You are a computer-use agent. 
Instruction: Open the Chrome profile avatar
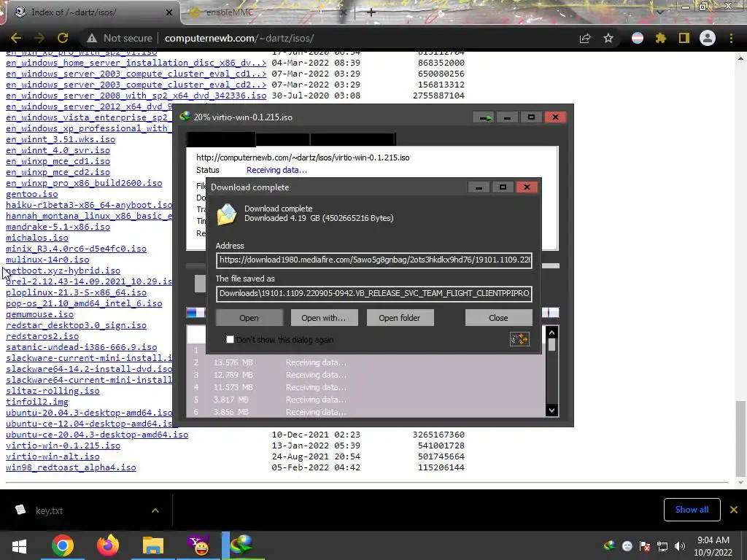pos(708,38)
